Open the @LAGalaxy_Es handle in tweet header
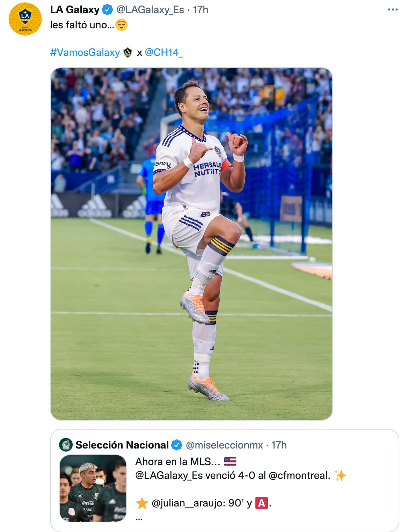This screenshot has width=410, height=532. click(x=150, y=10)
